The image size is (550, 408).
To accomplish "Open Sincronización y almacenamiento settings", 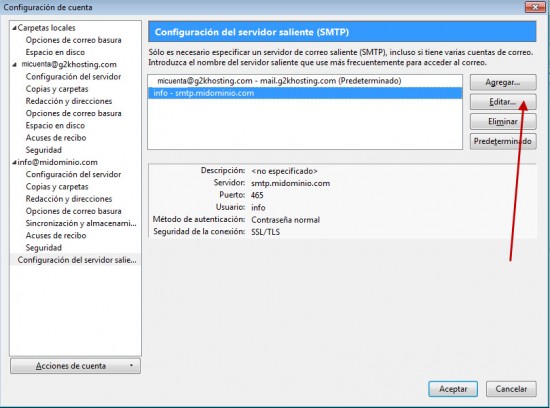I will pyautogui.click(x=81, y=223).
